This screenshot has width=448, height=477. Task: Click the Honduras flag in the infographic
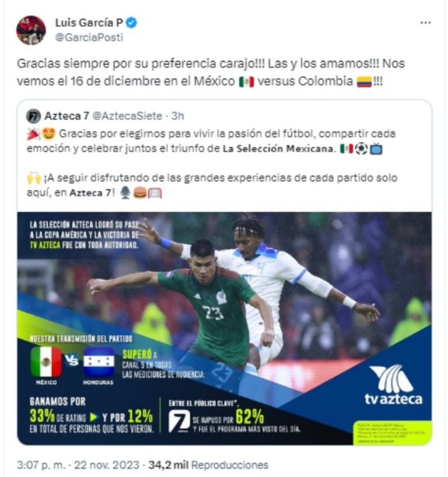(x=99, y=362)
